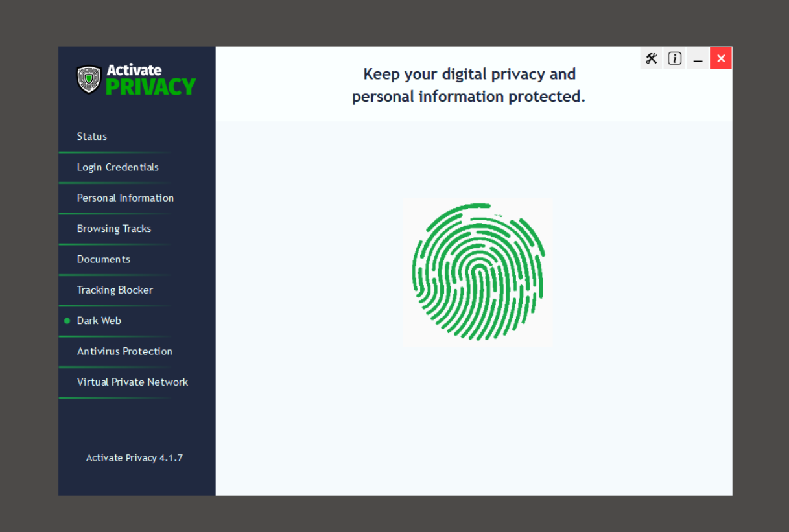Click the green dot beside Dark Web
The width and height of the screenshot is (789, 532).
[67, 321]
